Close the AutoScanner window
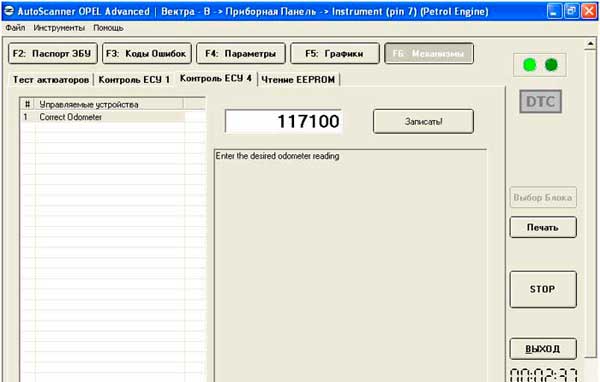 pyautogui.click(x=589, y=11)
